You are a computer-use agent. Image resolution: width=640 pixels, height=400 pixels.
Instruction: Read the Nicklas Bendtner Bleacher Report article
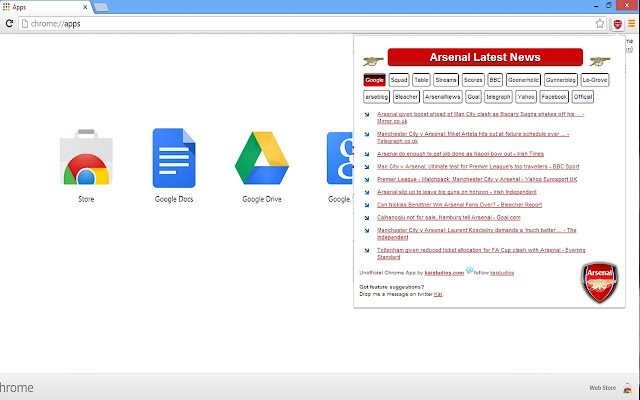[x=459, y=204]
